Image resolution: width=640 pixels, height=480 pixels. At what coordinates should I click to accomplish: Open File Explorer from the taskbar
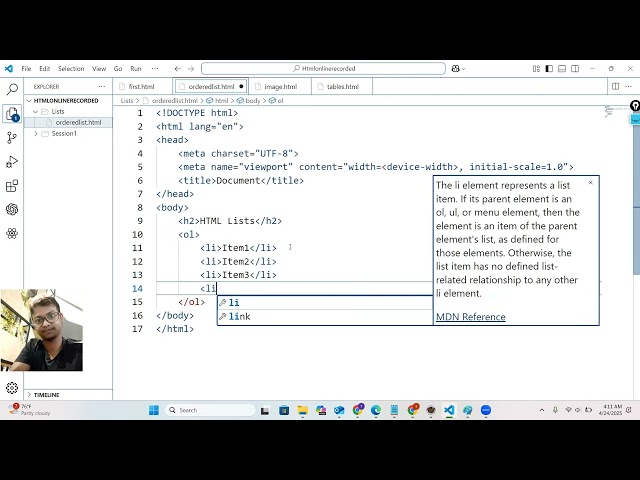coord(302,410)
